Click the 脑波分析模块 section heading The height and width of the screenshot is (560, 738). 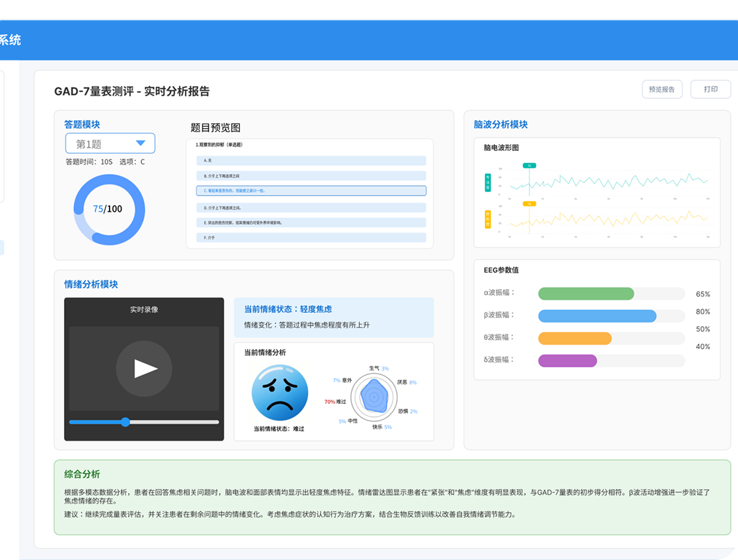[x=500, y=124]
